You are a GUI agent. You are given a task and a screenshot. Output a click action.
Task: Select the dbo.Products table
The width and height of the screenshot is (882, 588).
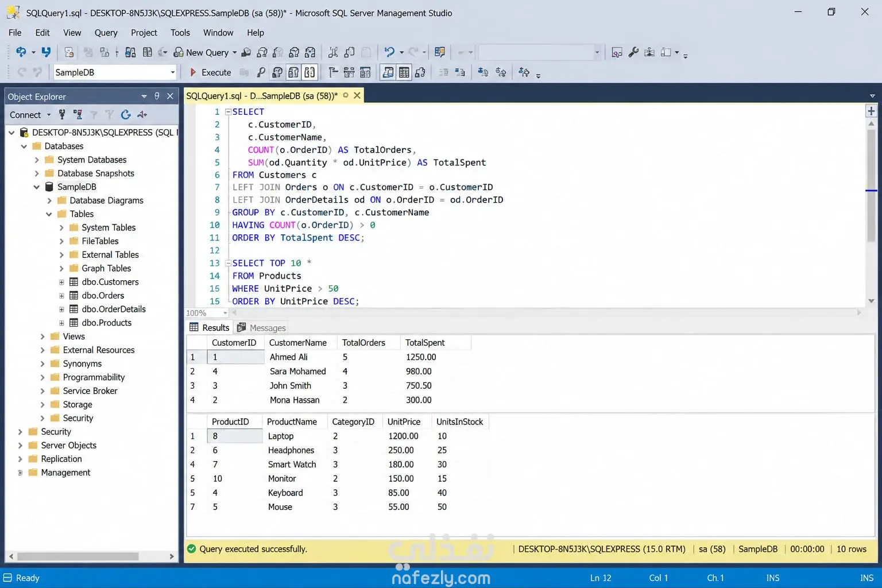point(106,323)
